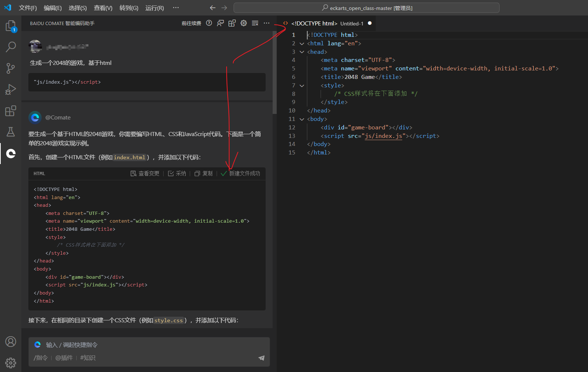Open title bar overflow menu ellipsis
This screenshot has height=372, width=588.
[x=176, y=8]
